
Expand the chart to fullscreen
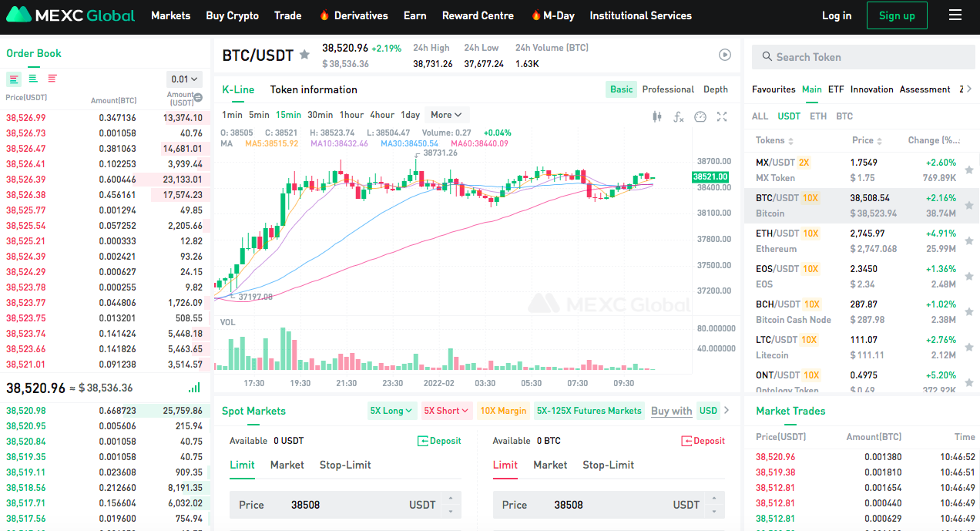pyautogui.click(x=722, y=117)
